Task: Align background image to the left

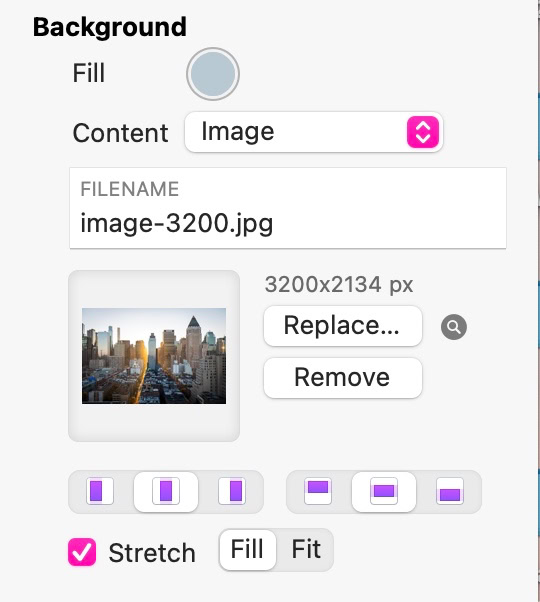Action: point(100,491)
